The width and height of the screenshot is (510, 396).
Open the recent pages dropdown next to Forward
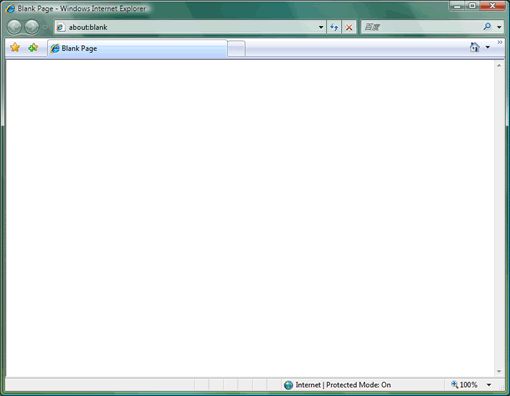[45, 27]
